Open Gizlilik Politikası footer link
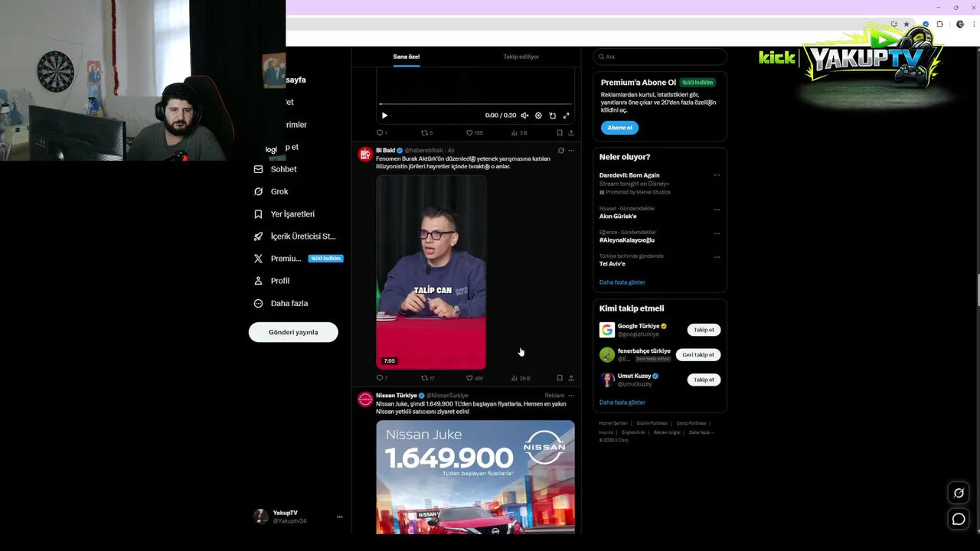 tap(652, 423)
